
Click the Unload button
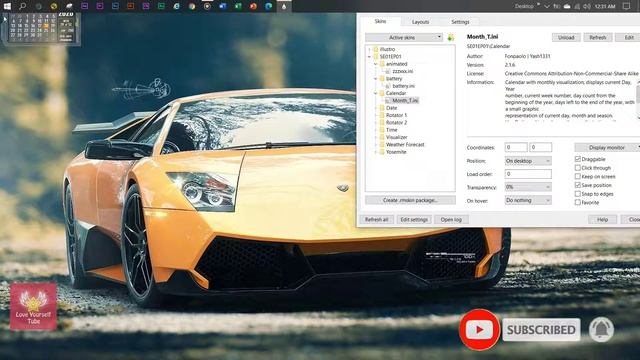pyautogui.click(x=566, y=37)
